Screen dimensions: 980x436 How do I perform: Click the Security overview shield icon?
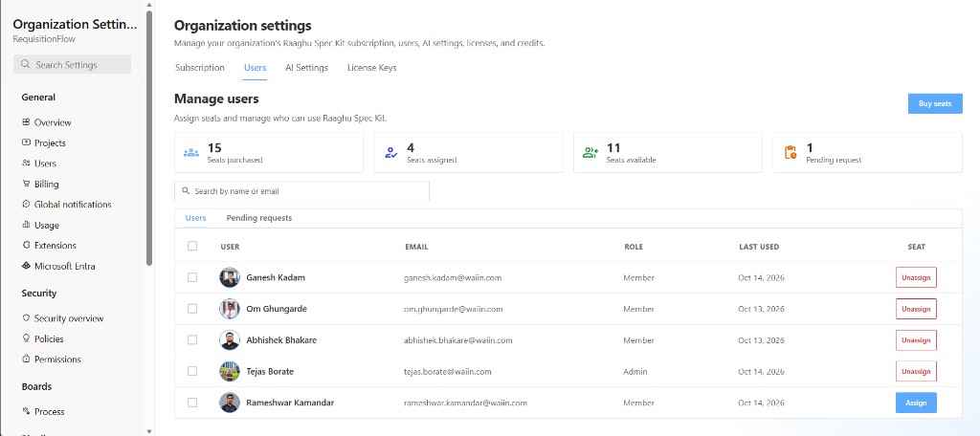click(x=26, y=318)
